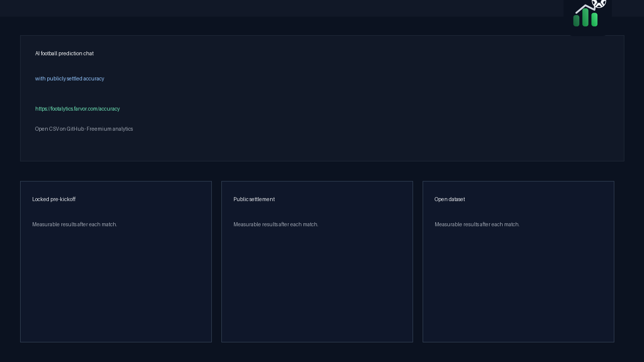Click description under Public settlement card

click(x=276, y=224)
